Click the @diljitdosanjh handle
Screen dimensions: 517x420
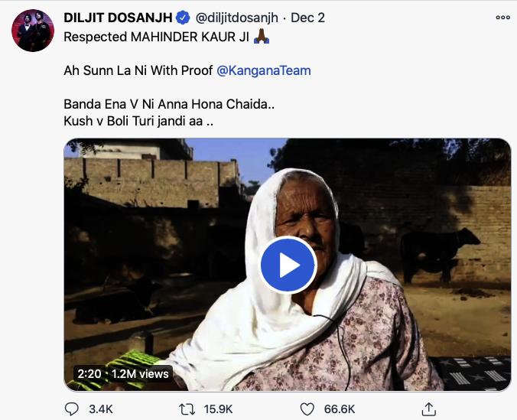pos(237,18)
